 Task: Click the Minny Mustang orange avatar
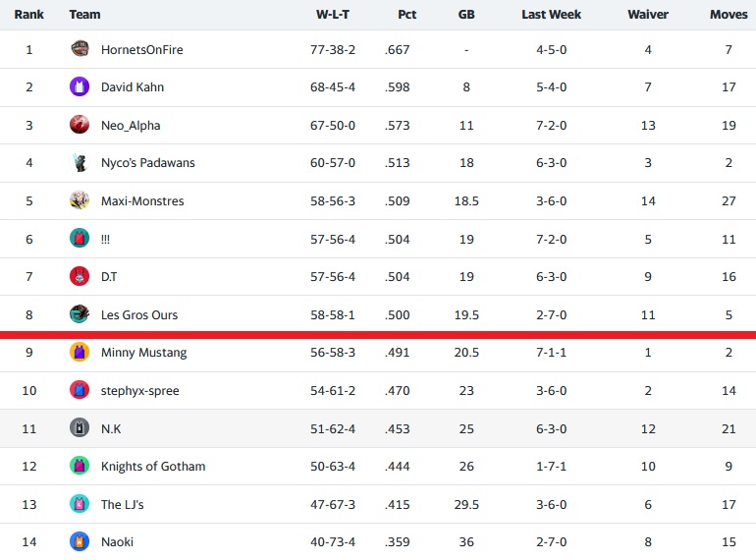(80, 352)
